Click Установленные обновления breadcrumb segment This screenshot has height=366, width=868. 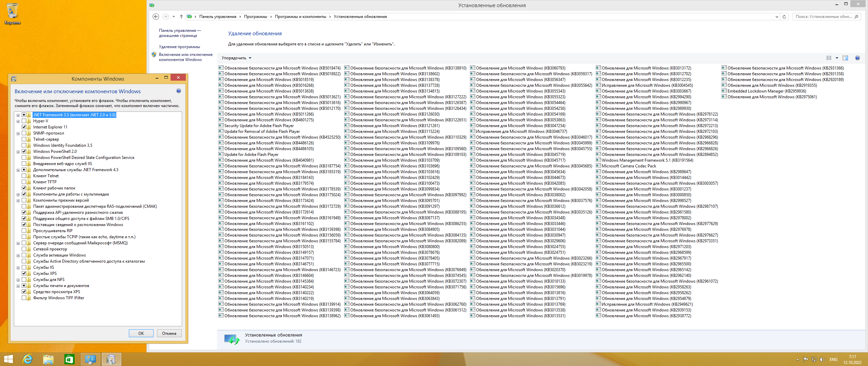360,17
